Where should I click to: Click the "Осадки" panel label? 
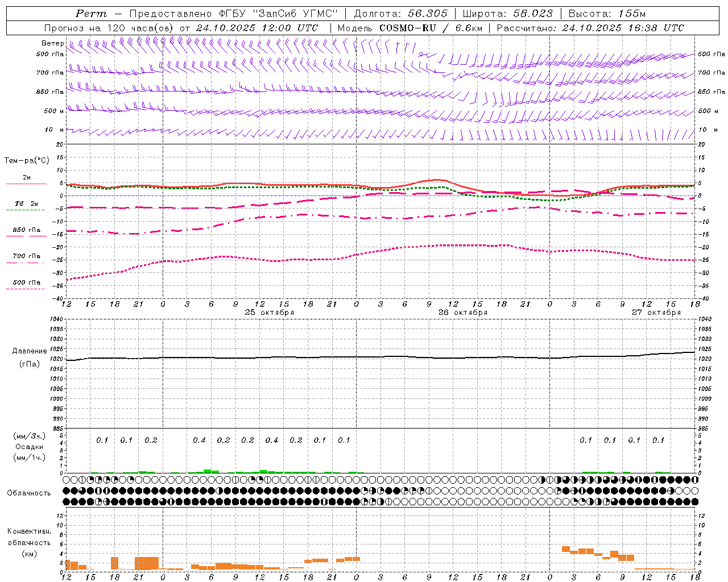pos(30,447)
